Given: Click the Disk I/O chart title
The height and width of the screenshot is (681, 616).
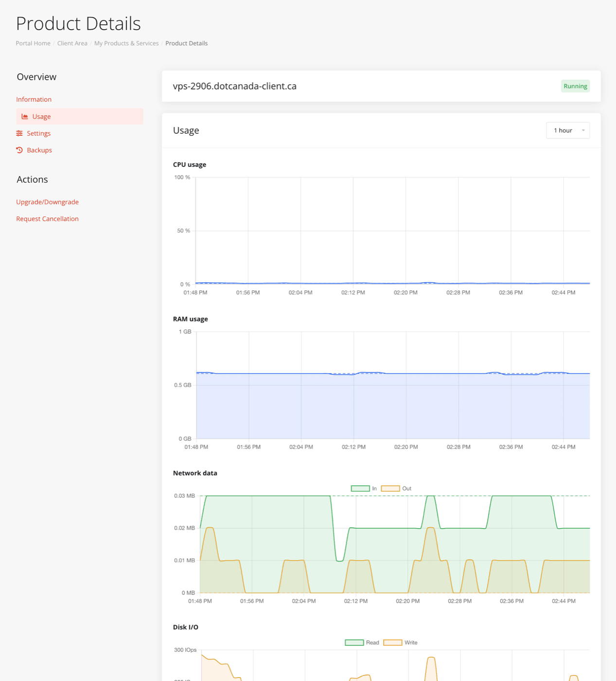Looking at the screenshot, I should [x=186, y=627].
